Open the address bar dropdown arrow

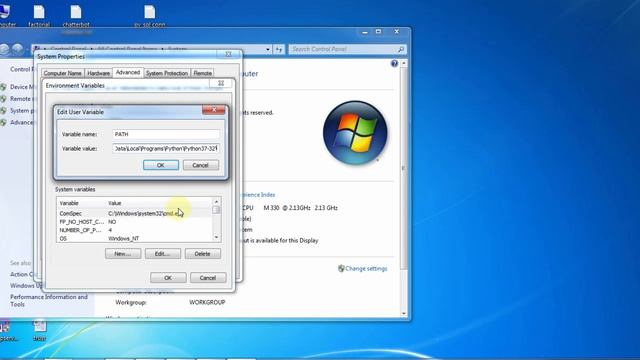pos(268,49)
